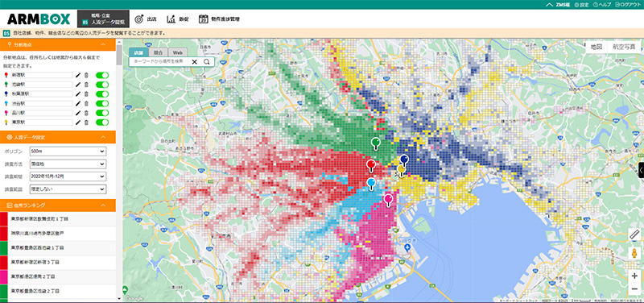The image size is (644, 303).
Task: Open the 調査範囲 限定しない dropdown
Action: [68, 189]
